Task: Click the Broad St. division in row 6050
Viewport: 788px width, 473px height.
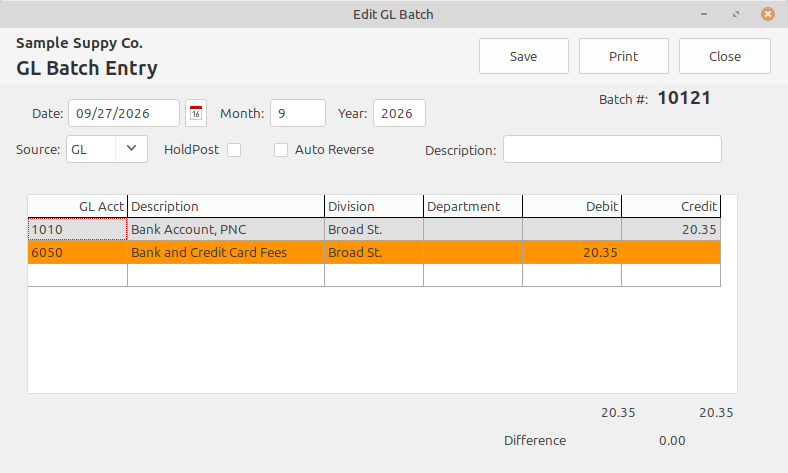Action: coord(374,252)
